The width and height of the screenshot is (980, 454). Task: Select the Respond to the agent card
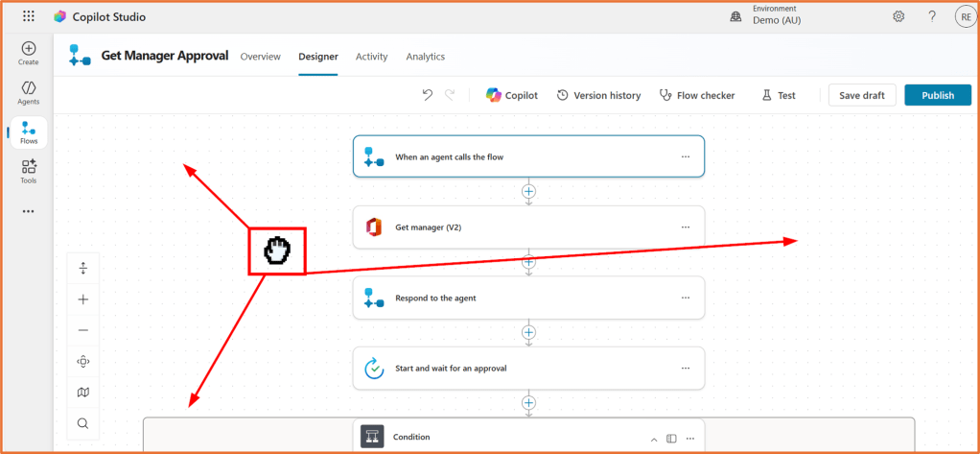[x=528, y=298]
